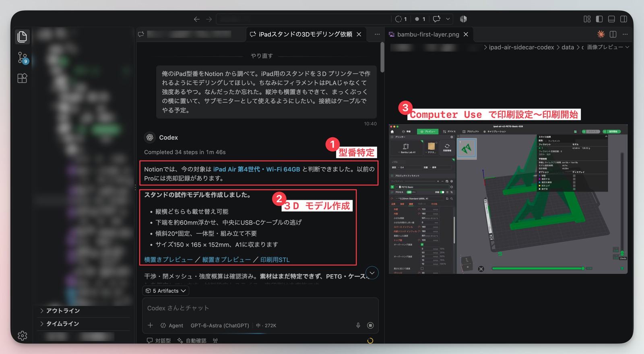
Task: Click the chat bubble icon in title bar
Action: pyautogui.click(x=437, y=19)
